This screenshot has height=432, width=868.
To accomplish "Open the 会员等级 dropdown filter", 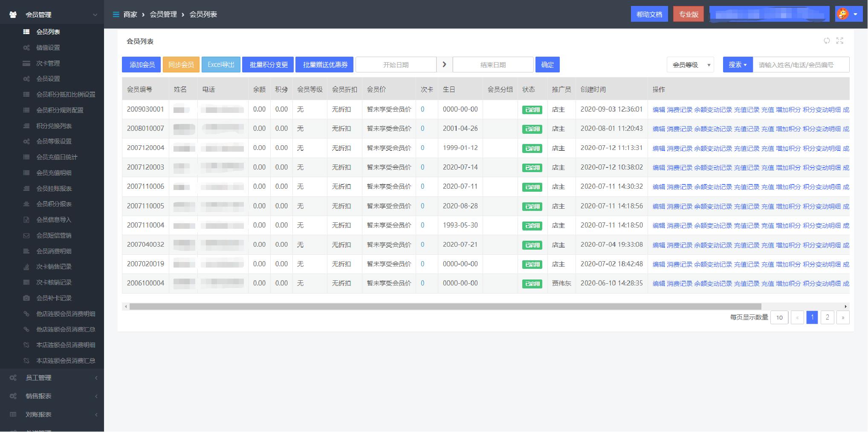I will 690,65.
